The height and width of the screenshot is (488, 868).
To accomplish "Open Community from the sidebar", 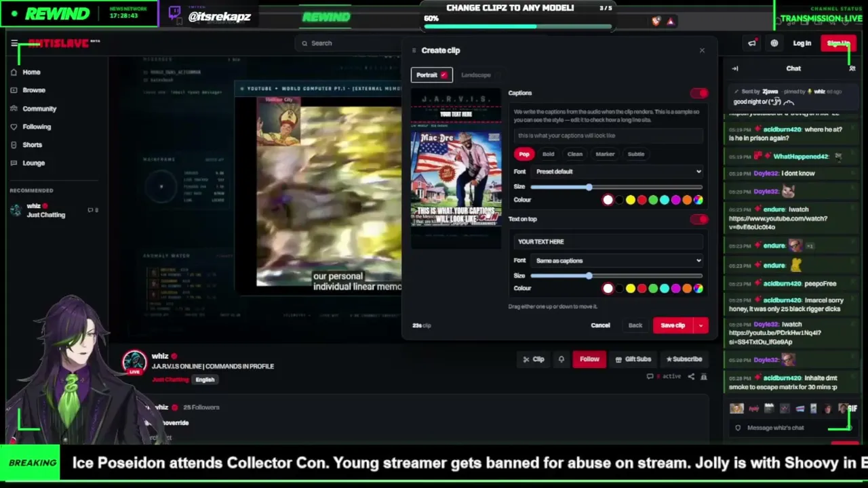I will [x=39, y=108].
